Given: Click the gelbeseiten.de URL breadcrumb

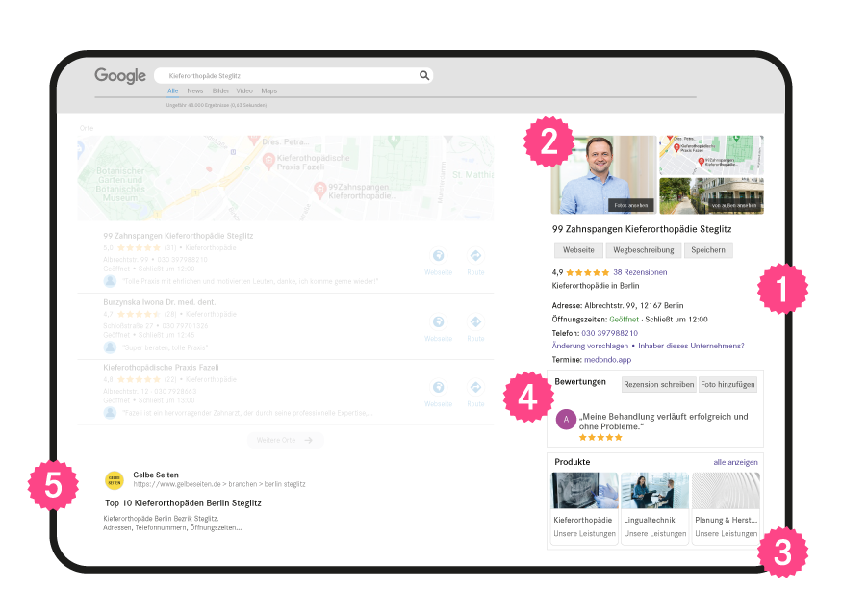Looking at the screenshot, I should pos(219,484).
